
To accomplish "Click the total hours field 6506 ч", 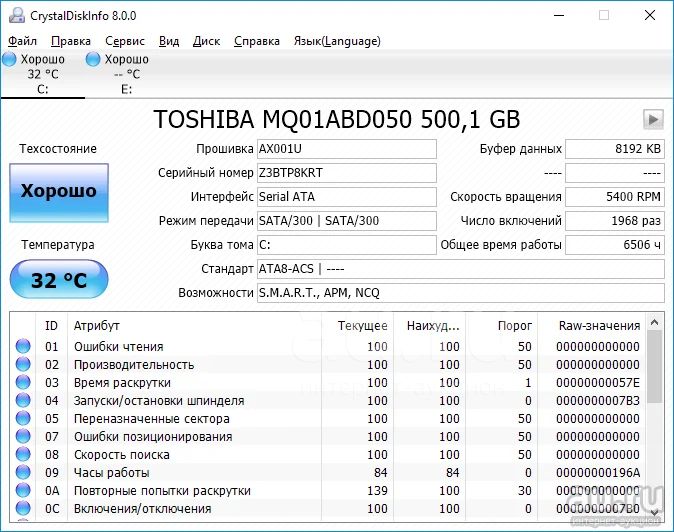I will (x=615, y=245).
